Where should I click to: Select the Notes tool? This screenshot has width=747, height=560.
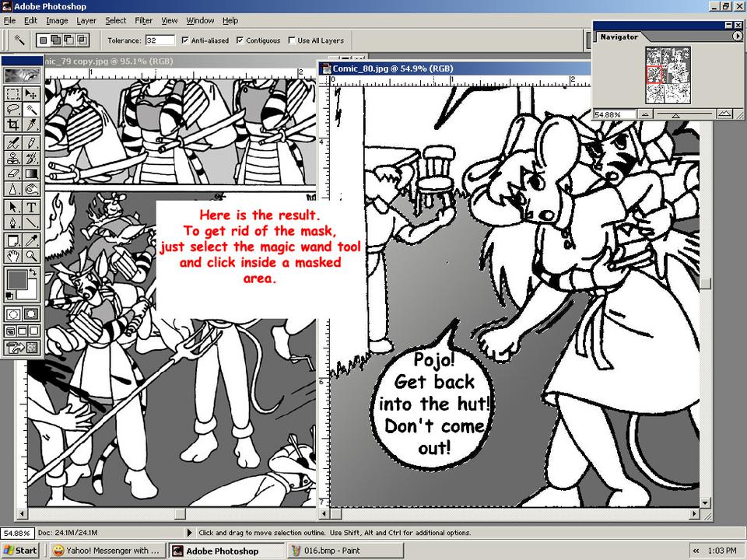[x=13, y=240]
